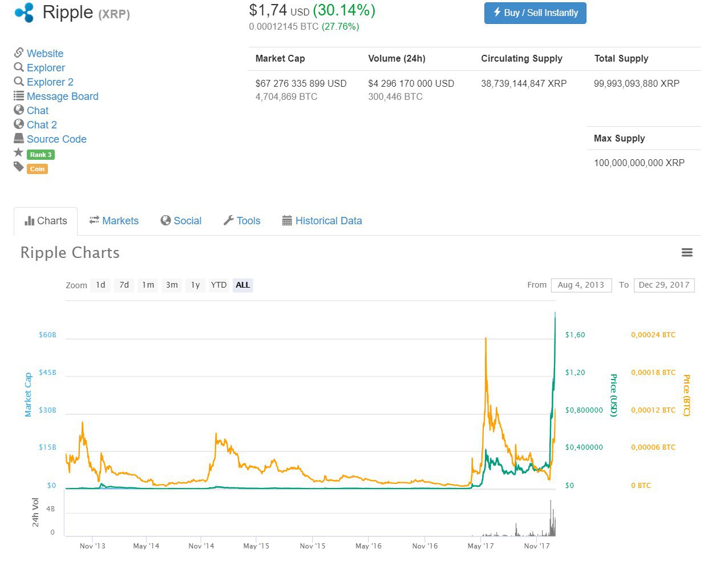Set chart zoom to 7d
The width and height of the screenshot is (728, 561).
pyautogui.click(x=124, y=285)
